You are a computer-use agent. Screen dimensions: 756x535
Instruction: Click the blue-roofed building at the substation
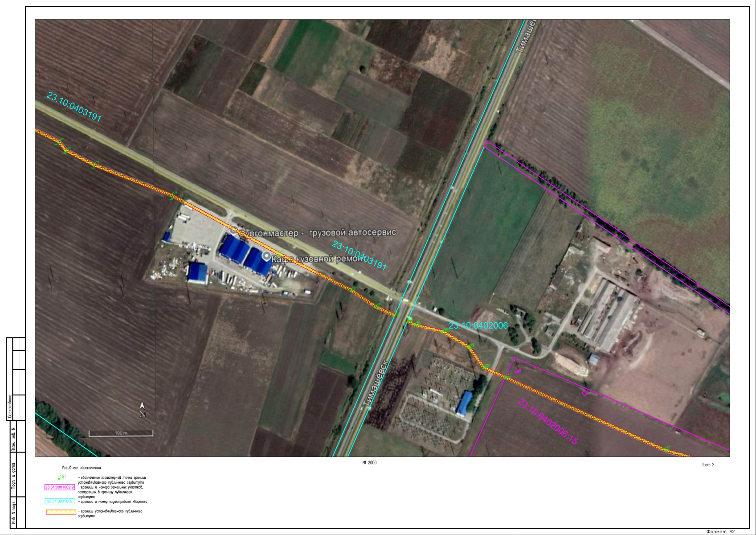coord(465,403)
